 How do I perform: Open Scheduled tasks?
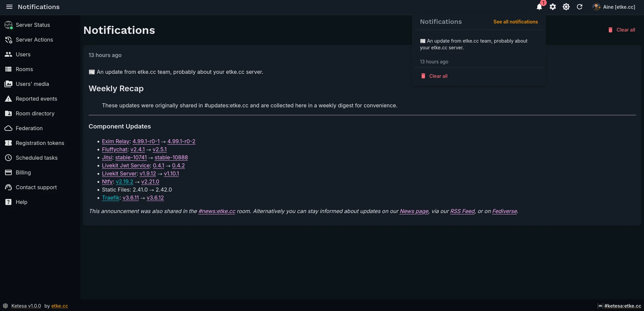tap(40, 158)
